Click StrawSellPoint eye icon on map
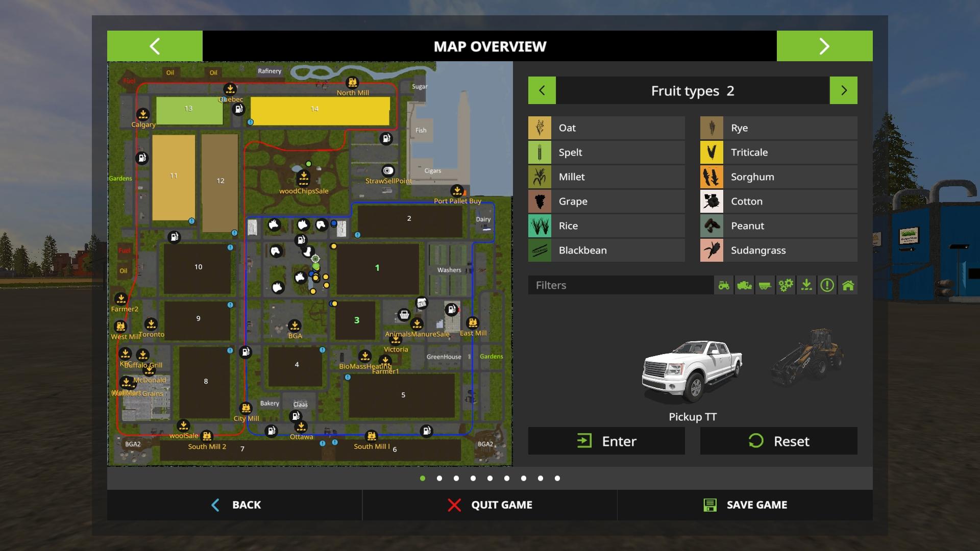The width and height of the screenshot is (980, 551). coord(388,171)
